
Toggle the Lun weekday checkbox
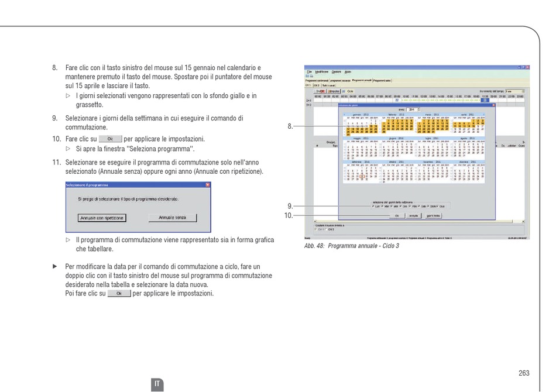(x=373, y=206)
